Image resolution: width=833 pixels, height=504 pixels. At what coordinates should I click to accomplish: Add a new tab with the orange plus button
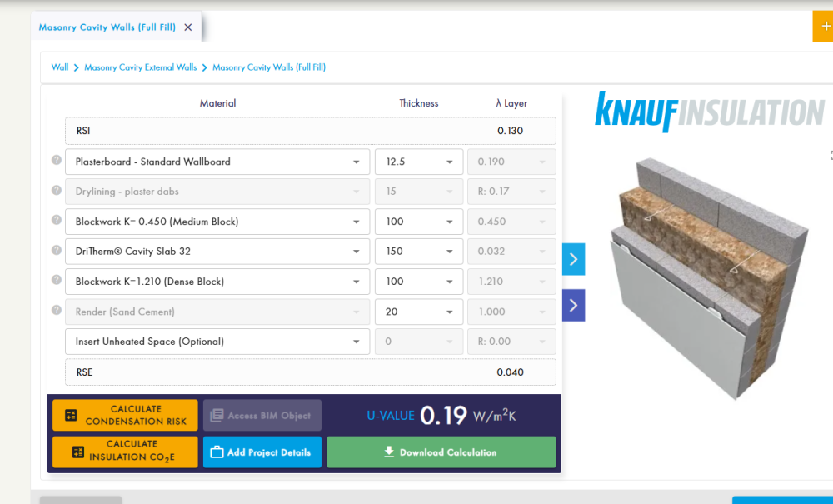[824, 26]
